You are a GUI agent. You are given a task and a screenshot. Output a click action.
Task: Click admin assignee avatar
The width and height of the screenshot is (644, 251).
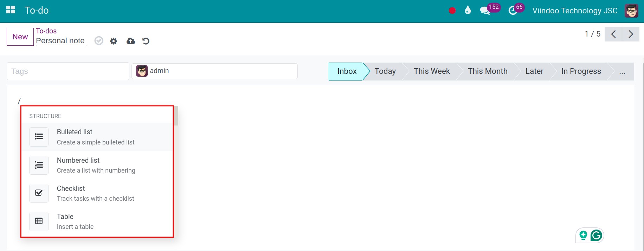pos(142,71)
